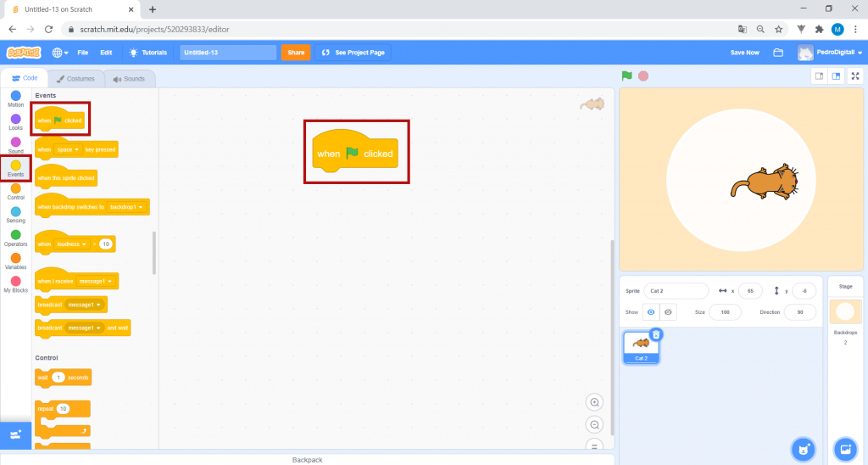The height and width of the screenshot is (465, 868).
Task: Open message1 dropdown in 'when I receive' block
Action: pos(95,282)
